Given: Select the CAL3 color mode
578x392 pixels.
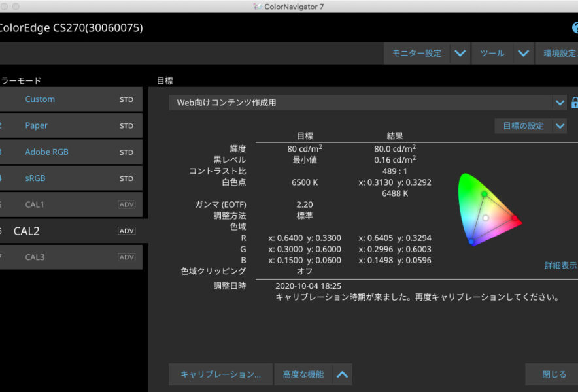Looking at the screenshot, I should click(71, 257).
